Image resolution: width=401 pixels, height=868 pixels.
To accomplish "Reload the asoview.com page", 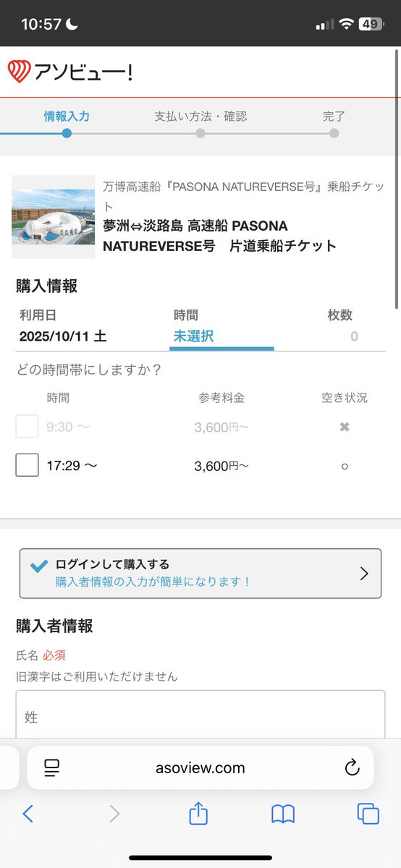I will (x=353, y=767).
